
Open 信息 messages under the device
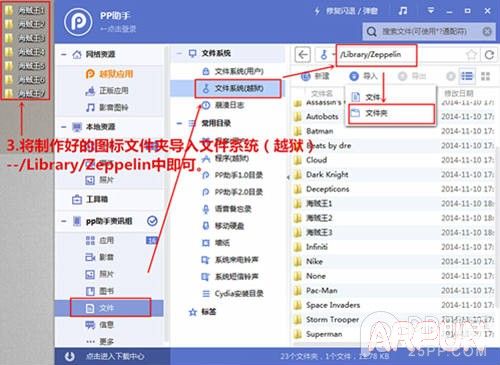[100, 325]
